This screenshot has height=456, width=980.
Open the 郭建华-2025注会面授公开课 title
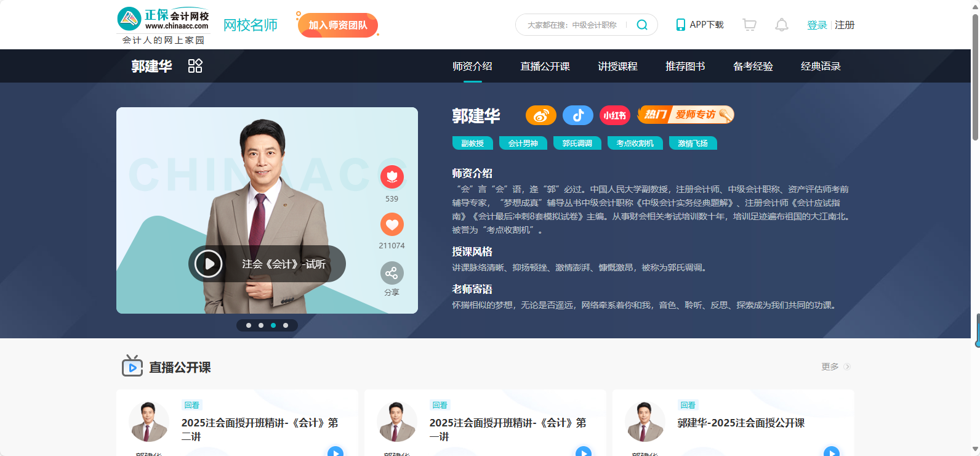(741, 423)
